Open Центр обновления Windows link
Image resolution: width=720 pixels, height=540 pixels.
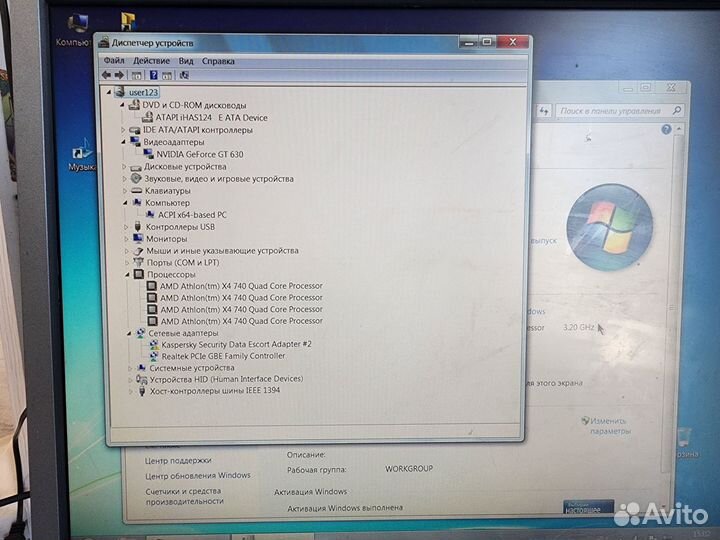coord(198,475)
